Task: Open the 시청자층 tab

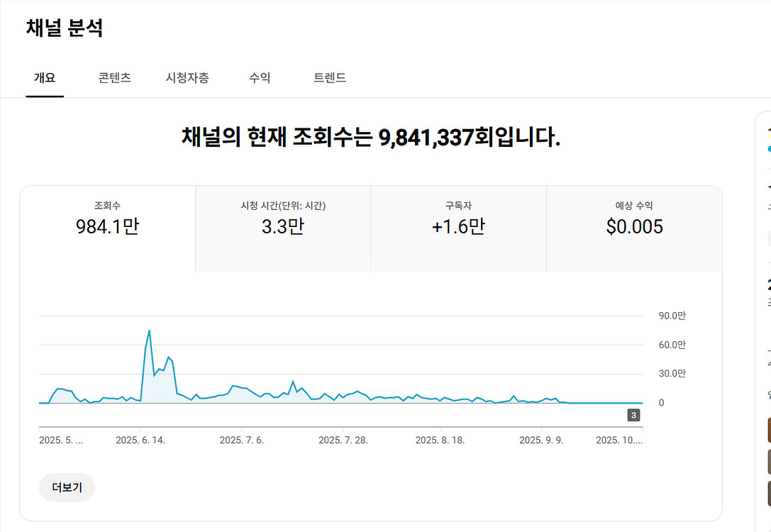Action: coord(187,78)
